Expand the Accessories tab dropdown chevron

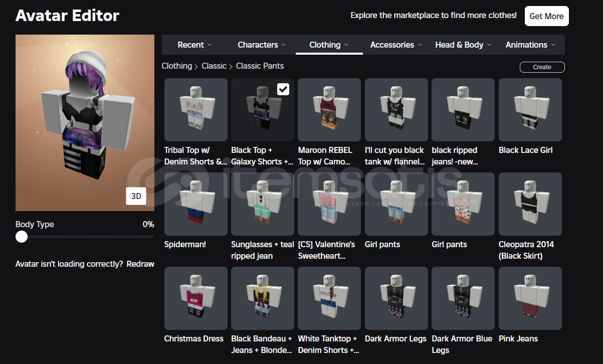(x=420, y=45)
